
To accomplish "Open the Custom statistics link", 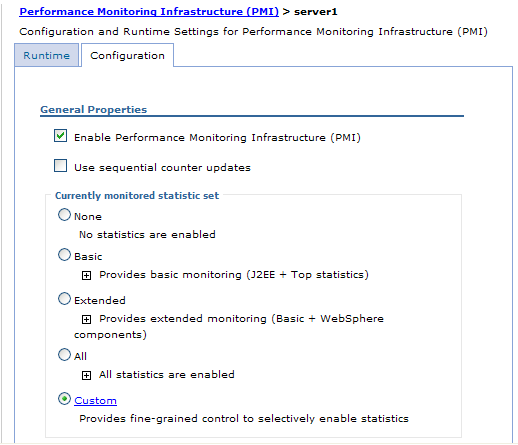I will tap(95, 400).
